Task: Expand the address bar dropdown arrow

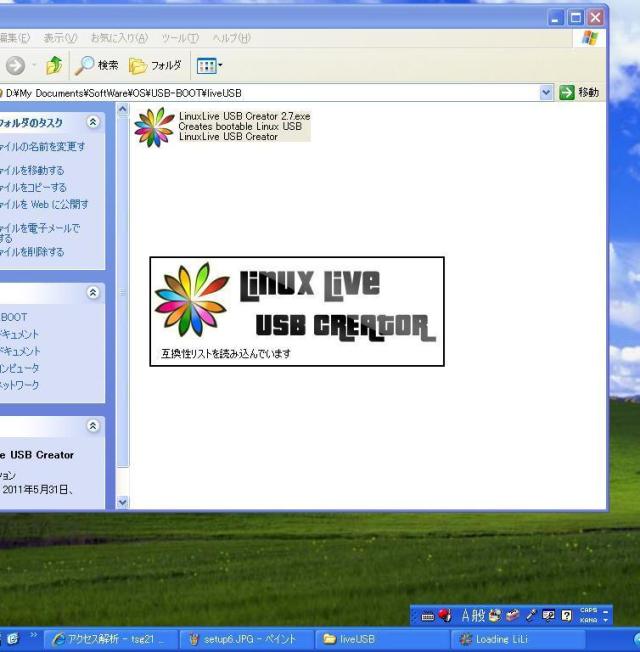Action: 546,92
